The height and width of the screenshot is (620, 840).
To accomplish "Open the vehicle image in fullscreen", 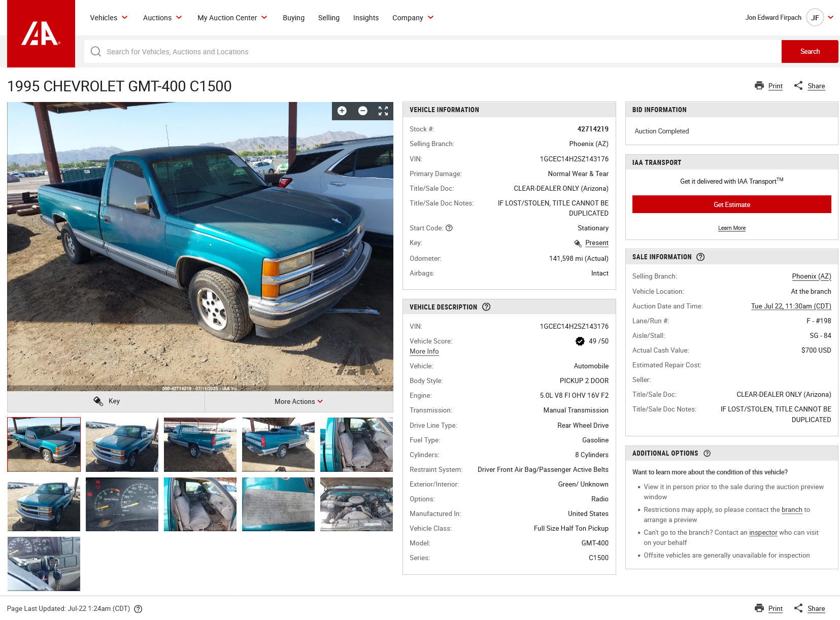I will tap(383, 111).
